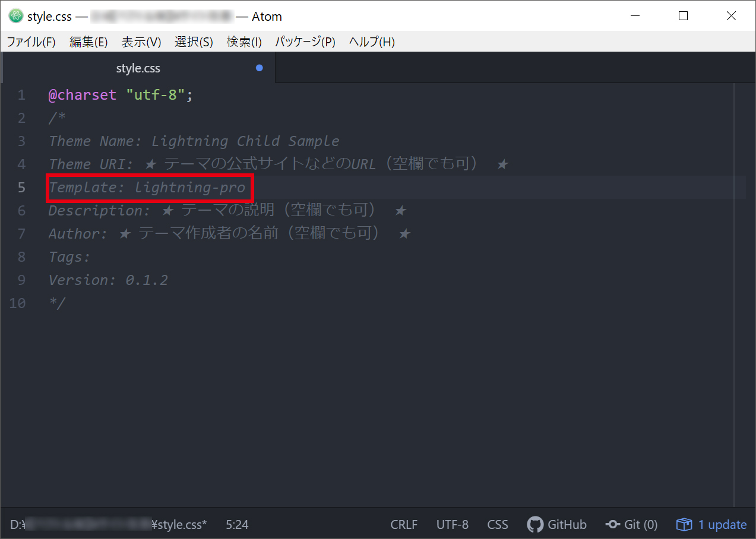756x539 pixels.
Task: Open the 編集 menu
Action: click(88, 42)
